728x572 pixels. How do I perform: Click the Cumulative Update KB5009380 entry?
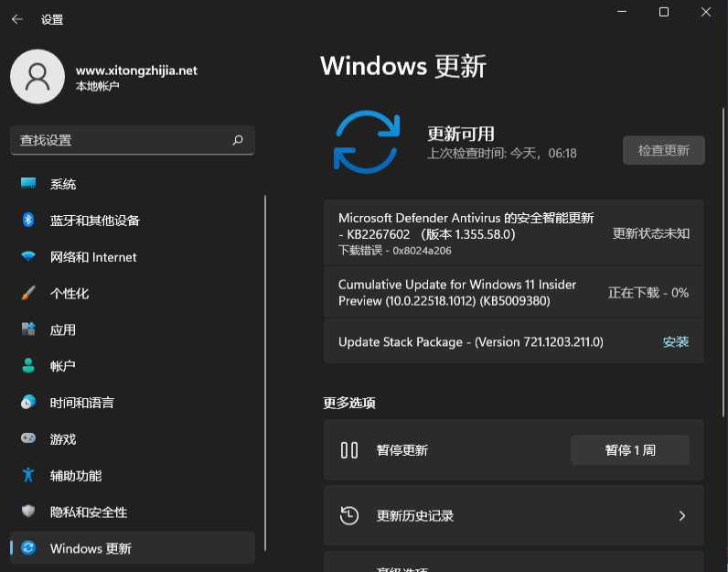click(513, 292)
